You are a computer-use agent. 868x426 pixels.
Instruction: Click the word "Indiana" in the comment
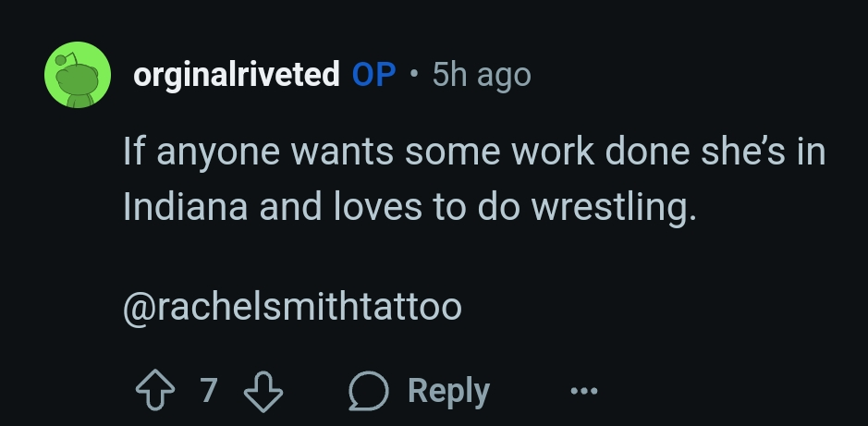coord(185,206)
